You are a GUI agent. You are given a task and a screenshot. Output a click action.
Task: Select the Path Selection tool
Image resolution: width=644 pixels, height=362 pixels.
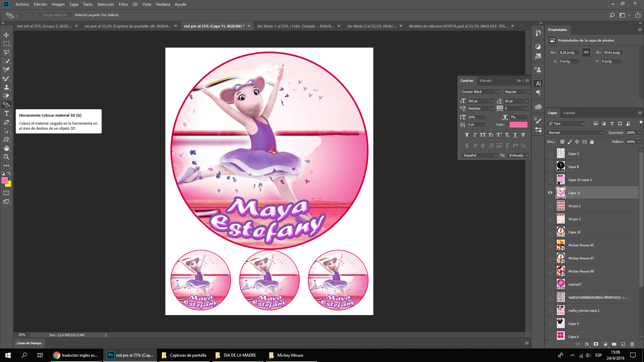(6, 131)
